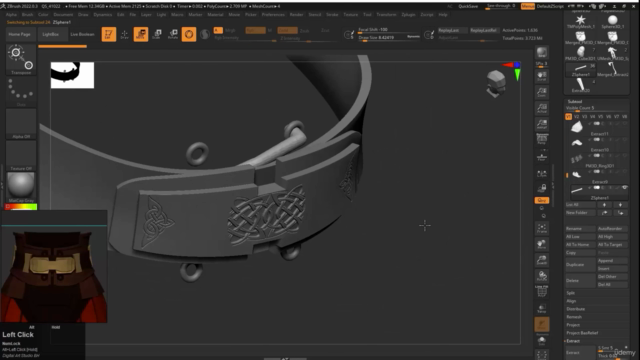
Task: Toggle the Transp transparency icon
Action: pyautogui.click(x=542, y=309)
